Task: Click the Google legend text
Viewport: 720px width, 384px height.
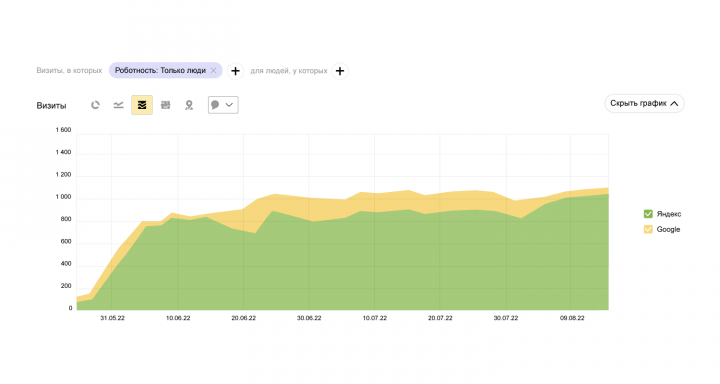Action: click(x=668, y=229)
